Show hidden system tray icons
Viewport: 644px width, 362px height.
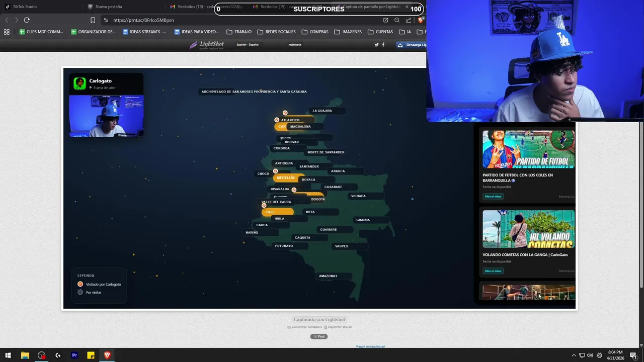click(574, 355)
